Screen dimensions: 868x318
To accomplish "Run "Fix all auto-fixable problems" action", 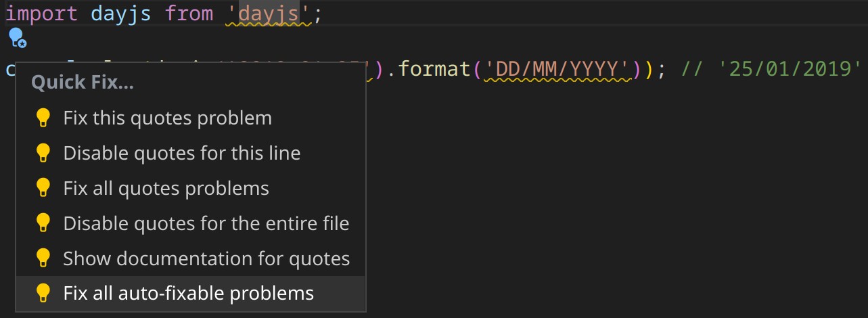I will [x=188, y=294].
